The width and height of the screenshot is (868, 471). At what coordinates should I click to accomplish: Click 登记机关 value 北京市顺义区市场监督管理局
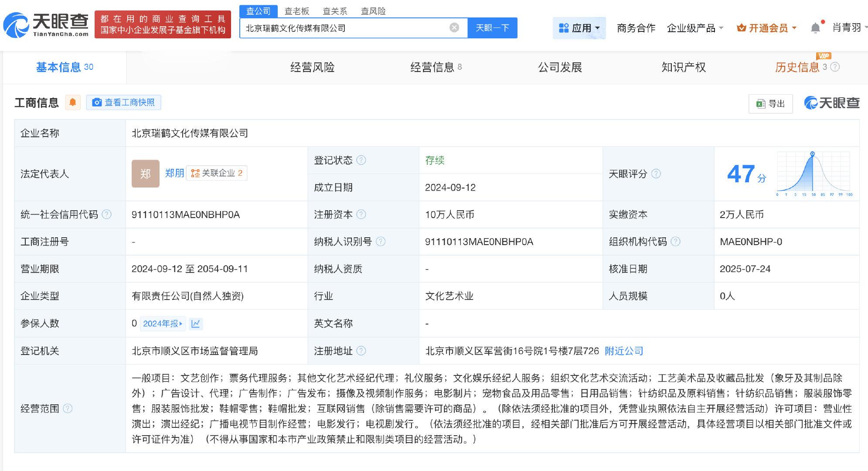coord(194,351)
